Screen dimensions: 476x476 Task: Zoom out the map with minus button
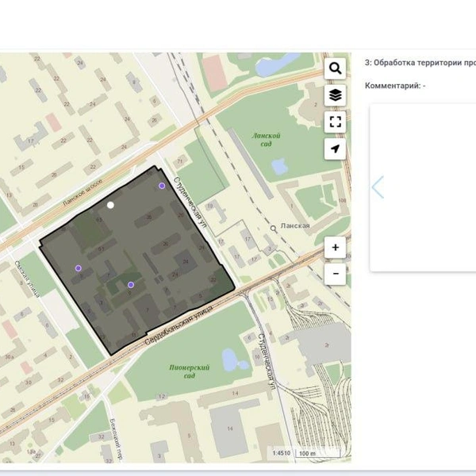[x=335, y=274]
